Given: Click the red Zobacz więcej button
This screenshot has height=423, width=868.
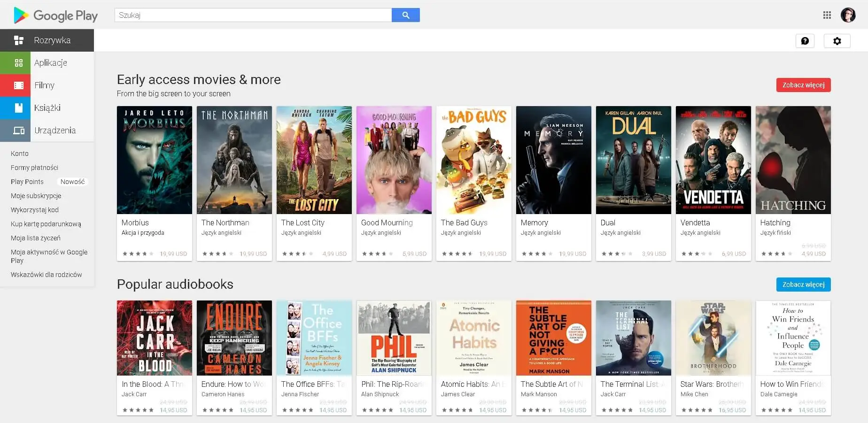Looking at the screenshot, I should click(803, 85).
